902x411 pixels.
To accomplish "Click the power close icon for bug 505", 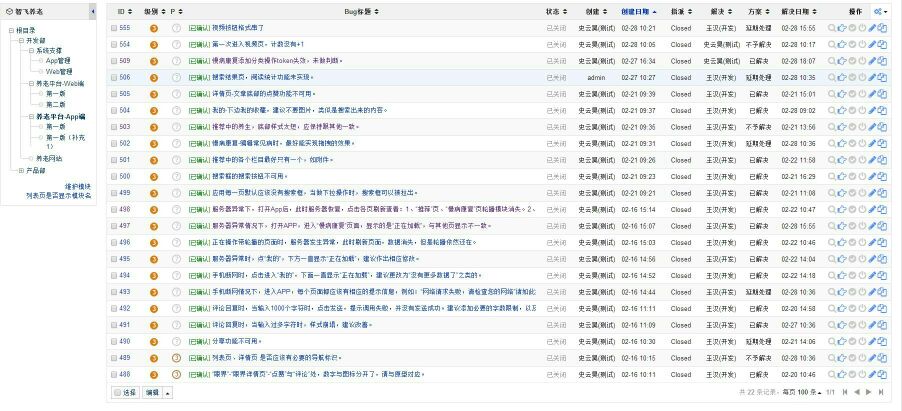I will 861,93.
